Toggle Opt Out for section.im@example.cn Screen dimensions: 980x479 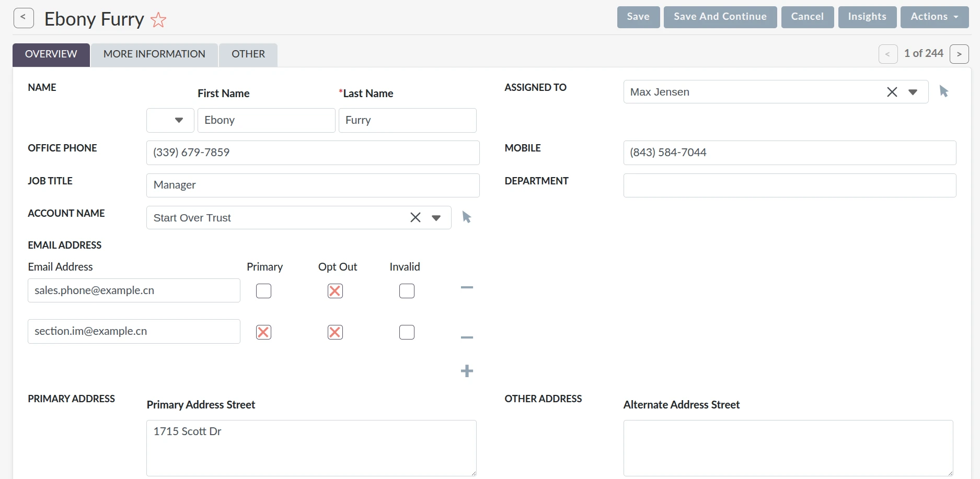point(335,332)
